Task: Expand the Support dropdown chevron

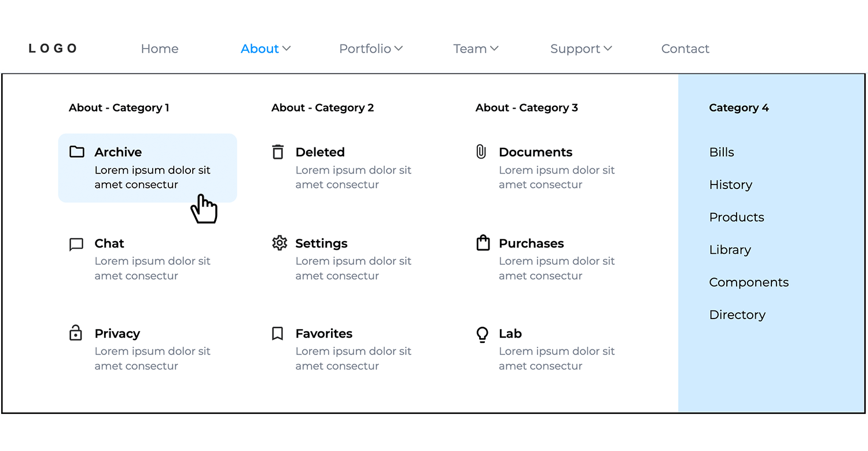Action: [608, 49]
